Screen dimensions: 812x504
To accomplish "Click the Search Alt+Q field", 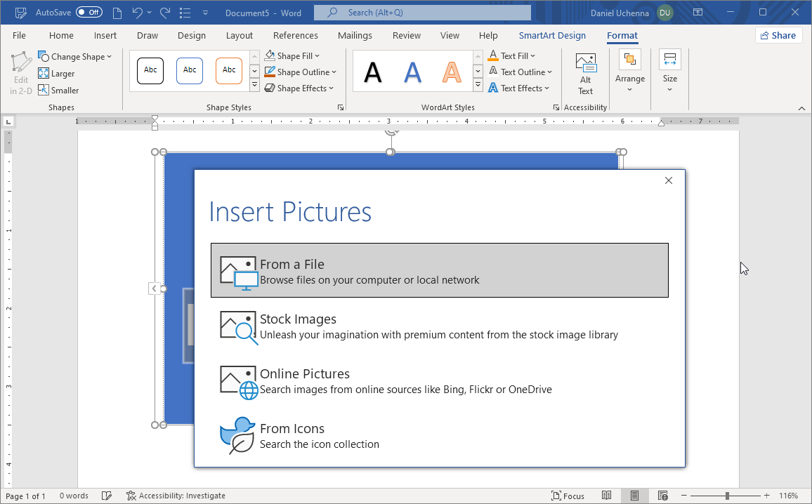I will (421, 12).
